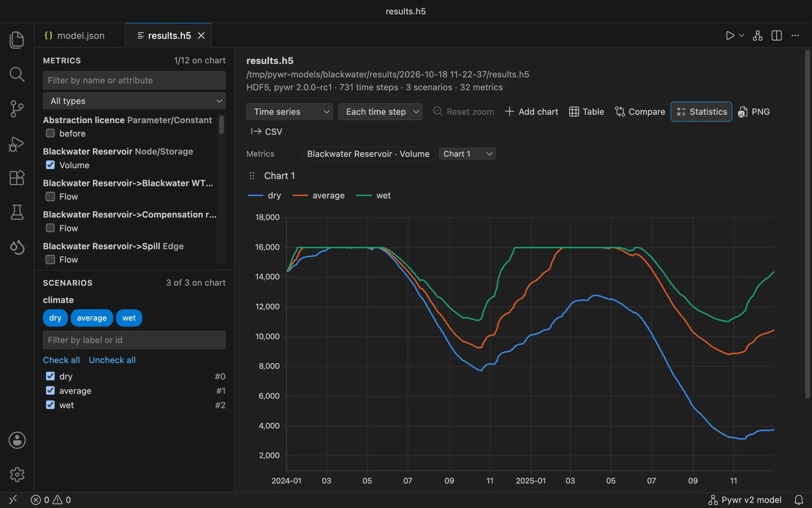Open the Run dropdown chevron
The width and height of the screenshot is (812, 508).
742,36
